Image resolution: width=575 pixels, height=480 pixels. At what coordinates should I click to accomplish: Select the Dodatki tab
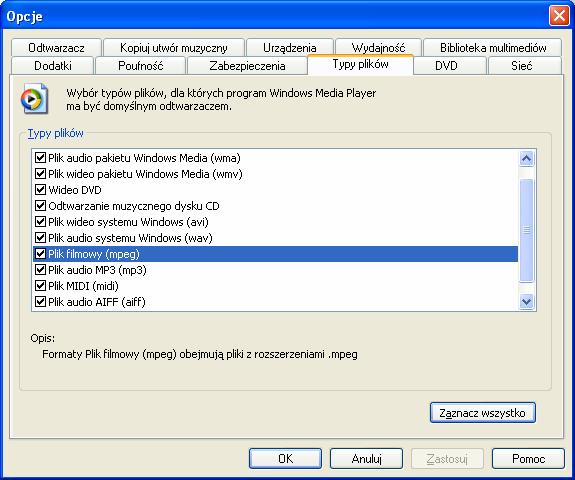(x=53, y=66)
